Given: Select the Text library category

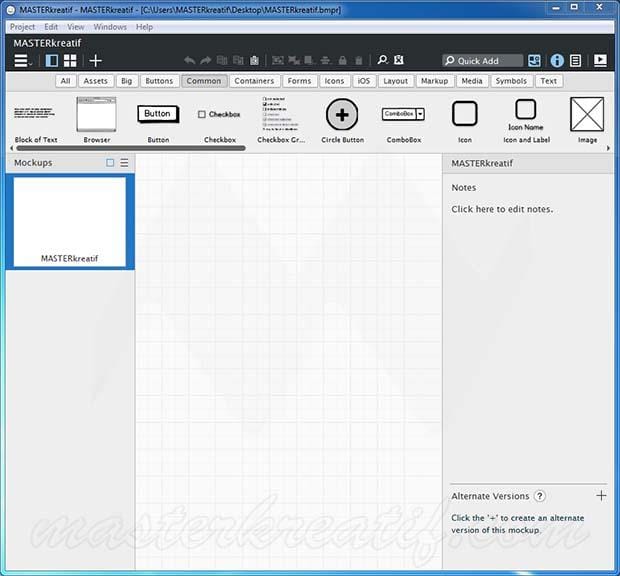Looking at the screenshot, I should point(549,81).
